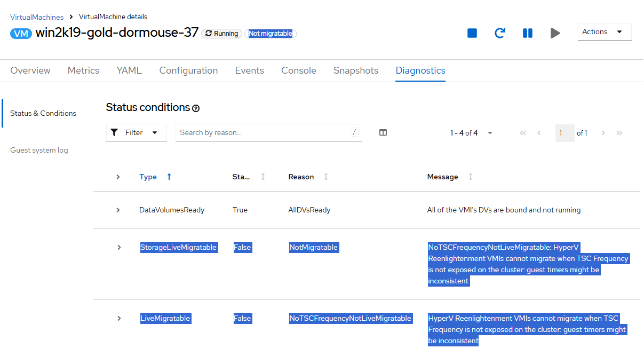Switch to the Overview tab

[30, 70]
